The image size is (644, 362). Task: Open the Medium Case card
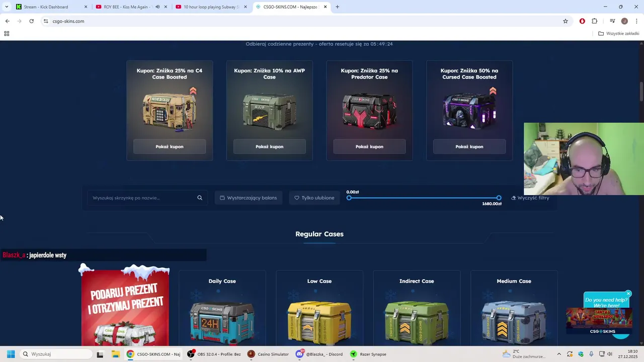514,309
